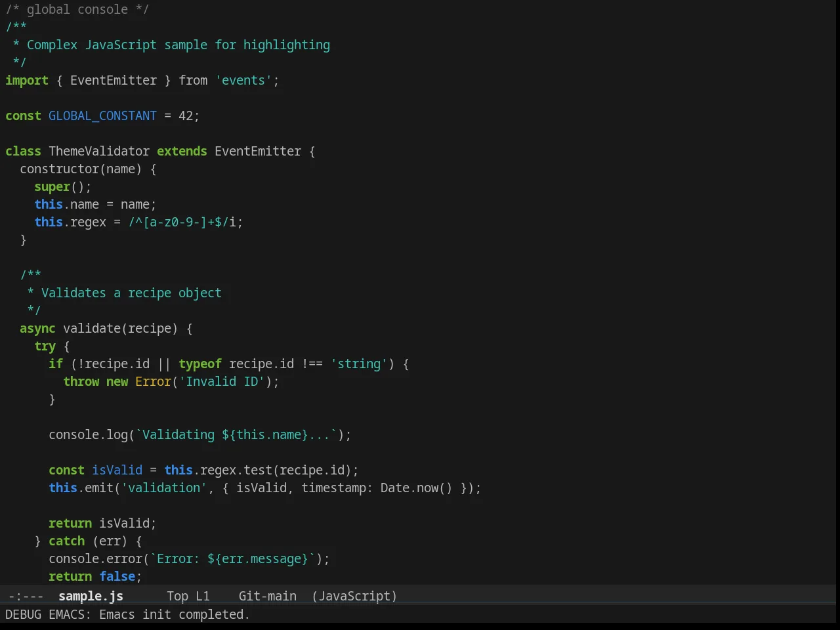The height and width of the screenshot is (630, 840).
Task: Click the 'from' keyword in import line
Action: click(x=193, y=80)
